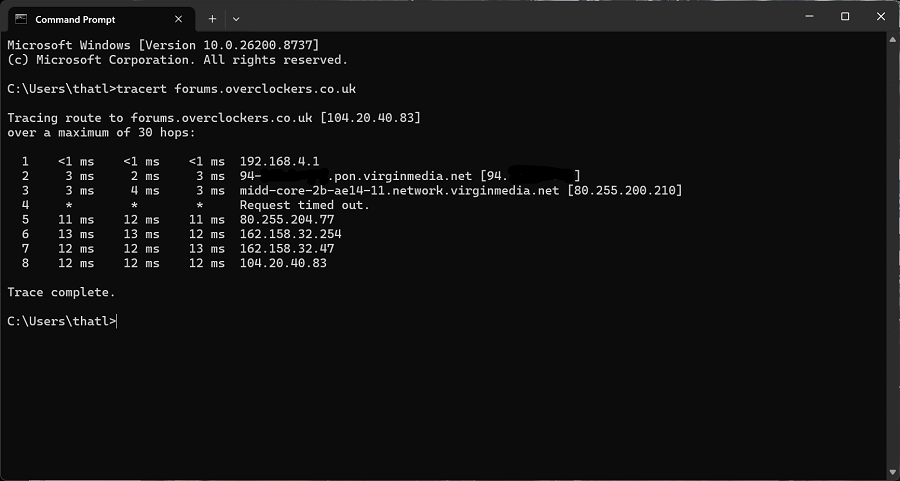900x481 pixels.
Task: Click the 192.168.4.1 hop address
Action: point(280,161)
